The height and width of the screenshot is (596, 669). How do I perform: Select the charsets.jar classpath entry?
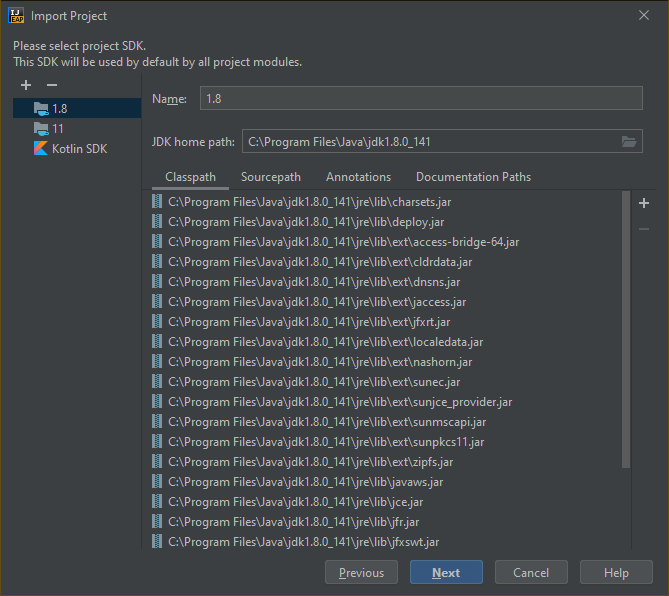coord(297,202)
